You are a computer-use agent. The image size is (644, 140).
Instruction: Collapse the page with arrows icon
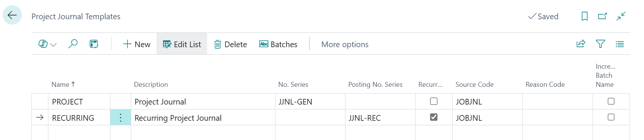point(621,16)
